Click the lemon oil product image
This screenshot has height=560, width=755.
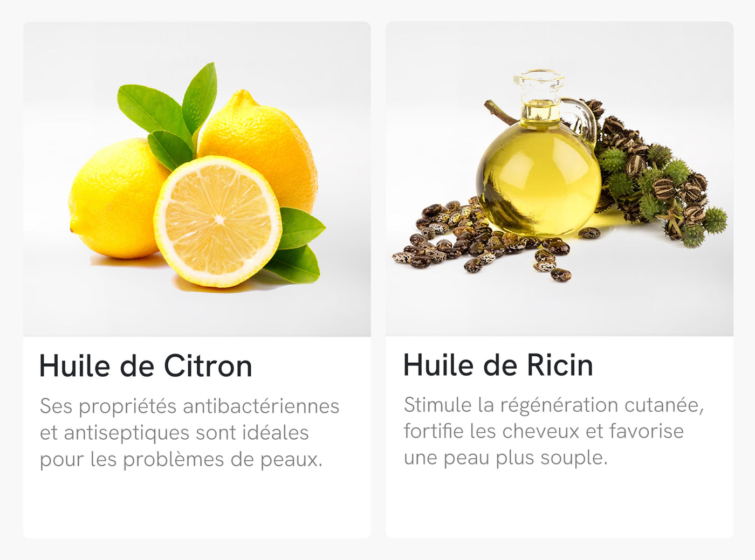pyautogui.click(x=197, y=179)
